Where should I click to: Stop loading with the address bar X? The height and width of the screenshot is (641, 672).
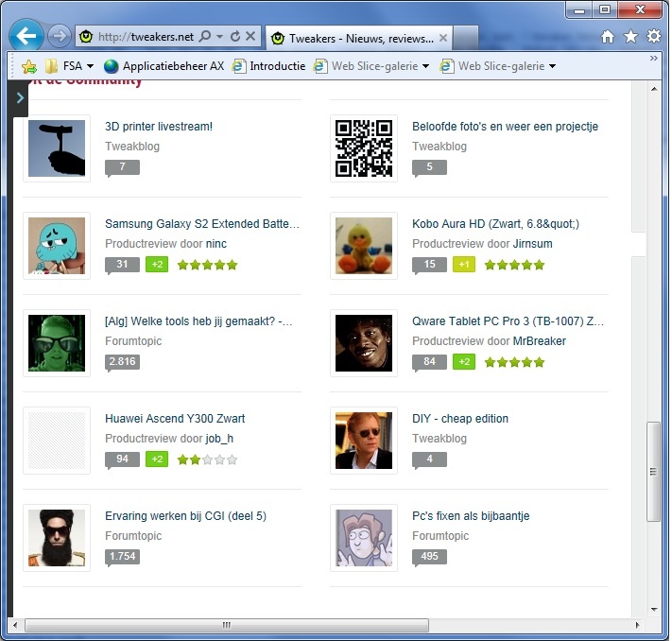coord(250,37)
